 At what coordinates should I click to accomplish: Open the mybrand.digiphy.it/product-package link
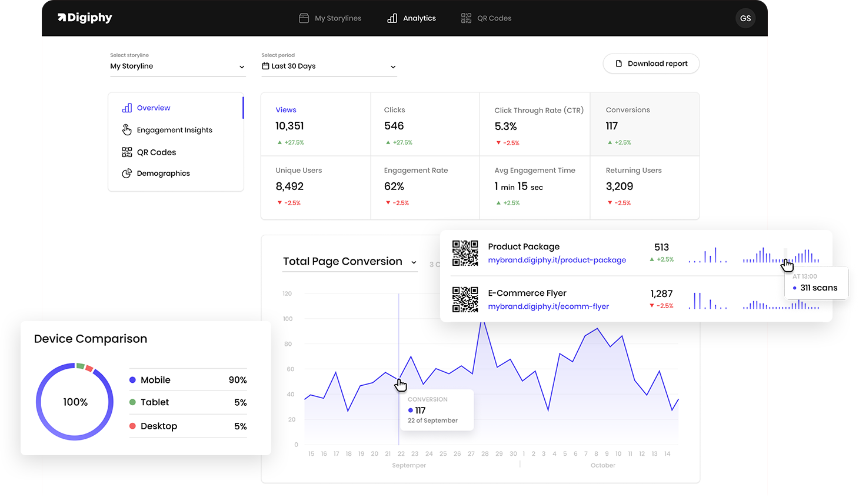pyautogui.click(x=557, y=260)
